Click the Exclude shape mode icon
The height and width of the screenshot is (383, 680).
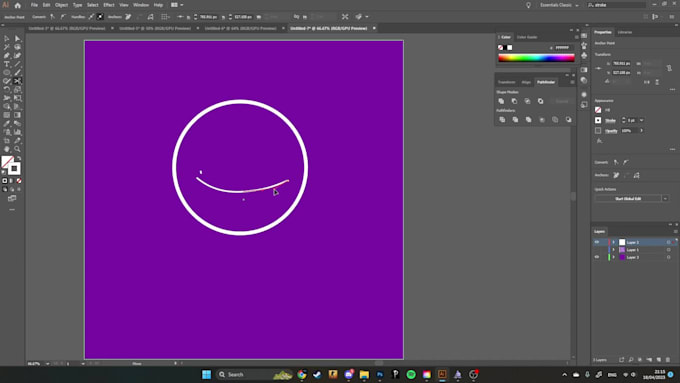(x=540, y=101)
